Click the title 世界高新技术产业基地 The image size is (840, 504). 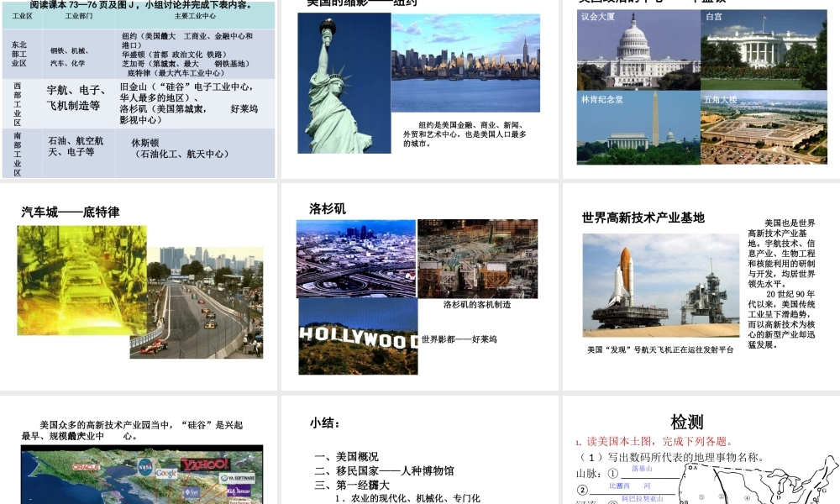(x=643, y=218)
